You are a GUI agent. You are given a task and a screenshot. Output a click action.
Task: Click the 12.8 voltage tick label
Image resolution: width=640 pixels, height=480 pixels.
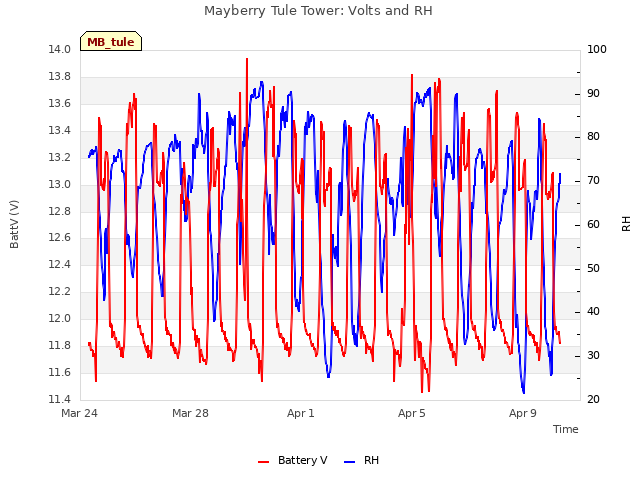[x=60, y=211]
